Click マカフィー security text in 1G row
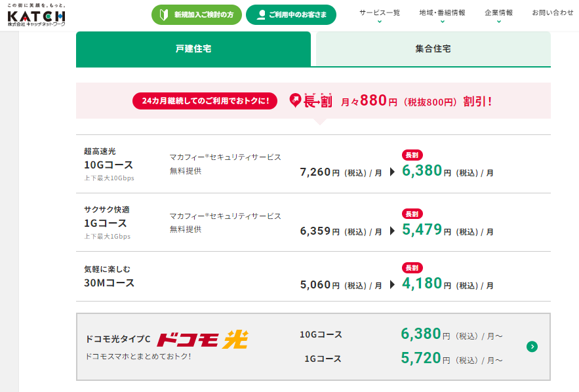Screen dimensions: 579x392 pyautogui.click(x=226, y=223)
